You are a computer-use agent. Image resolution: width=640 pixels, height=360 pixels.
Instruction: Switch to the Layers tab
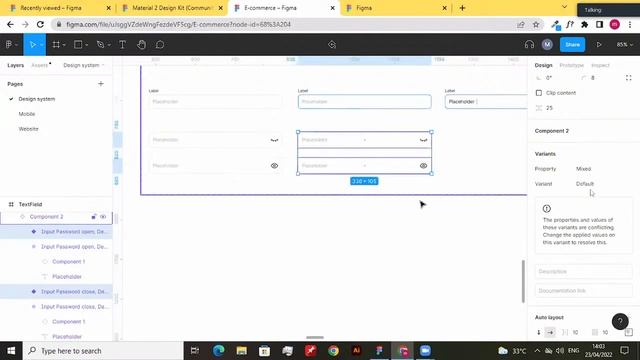(16, 65)
